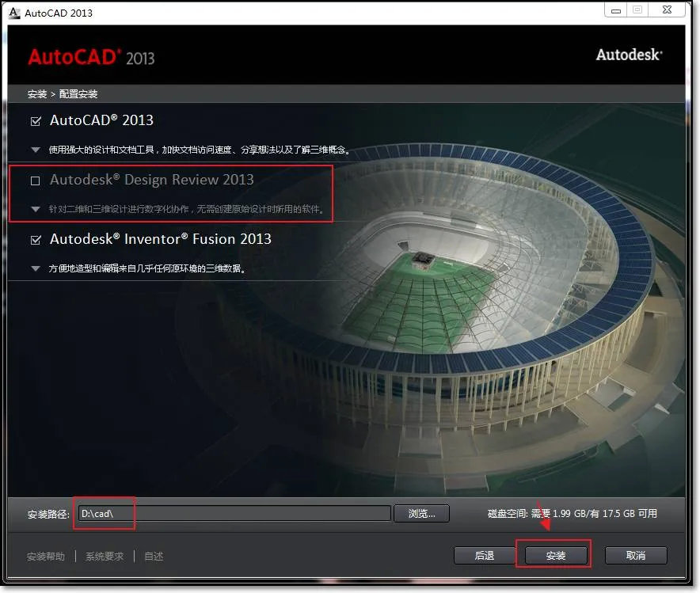700x593 pixels.
Task: Uncheck Autodesk Inventor Fusion 2013 checkbox
Action: [36, 240]
